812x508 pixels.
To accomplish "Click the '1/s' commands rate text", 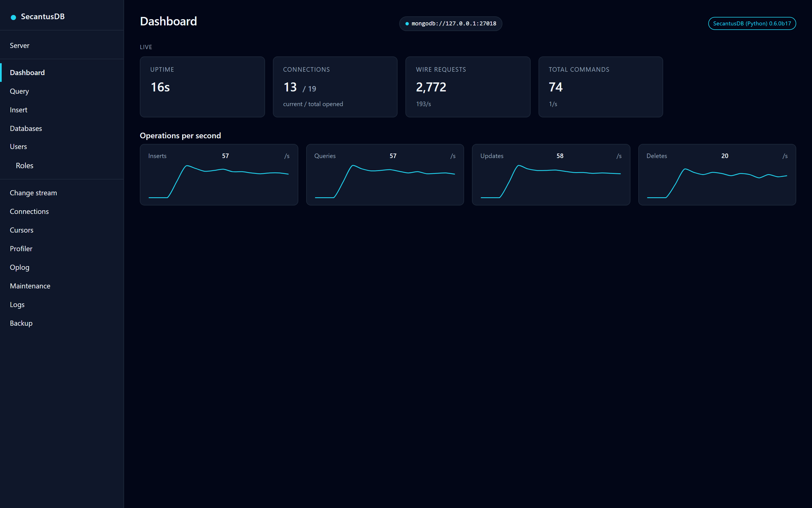I will (x=553, y=104).
